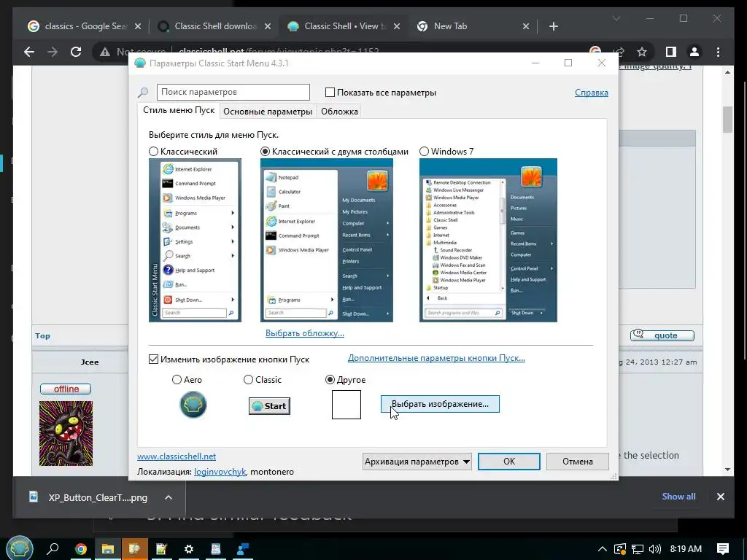Go back in Chrome browser
747x560 pixels.
(x=29, y=52)
